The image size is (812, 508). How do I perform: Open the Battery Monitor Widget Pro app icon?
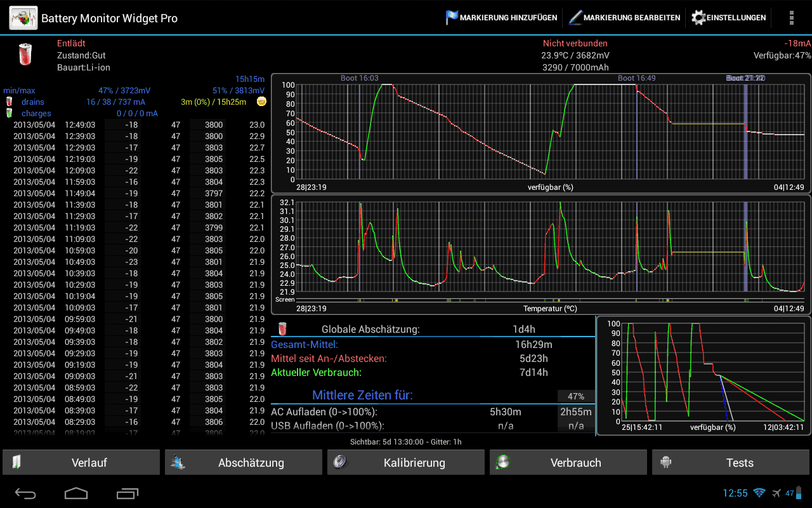23,18
